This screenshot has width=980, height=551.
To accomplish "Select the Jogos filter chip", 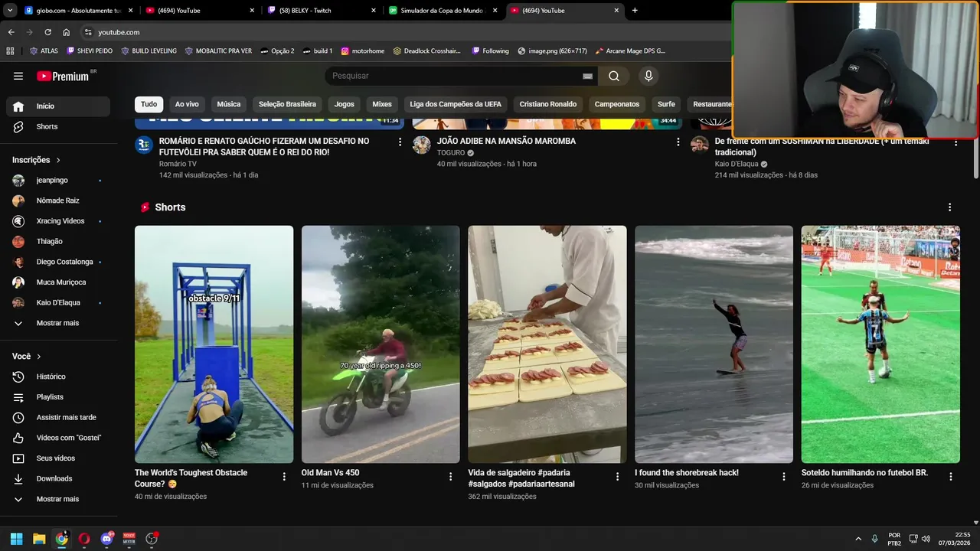I will [x=345, y=104].
